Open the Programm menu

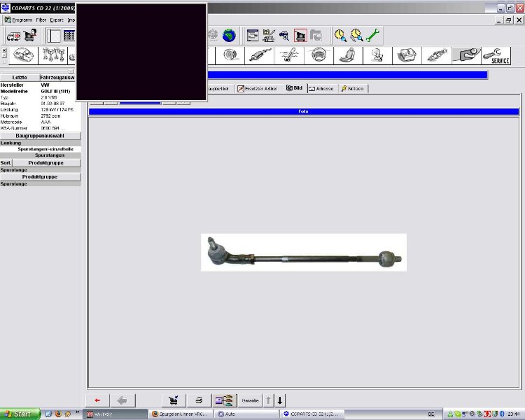21,20
